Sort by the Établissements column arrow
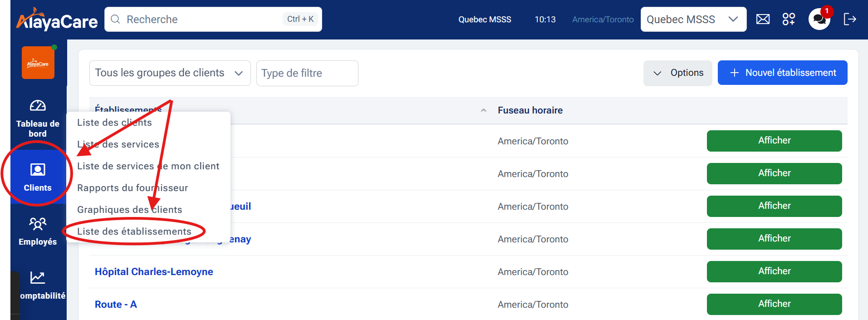The image size is (868, 320). coord(483,110)
